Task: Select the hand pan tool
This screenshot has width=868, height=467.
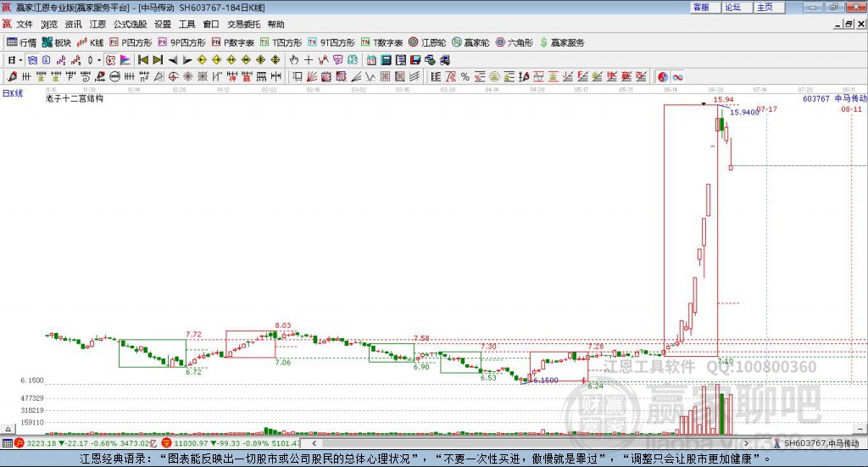Action: click(294, 60)
